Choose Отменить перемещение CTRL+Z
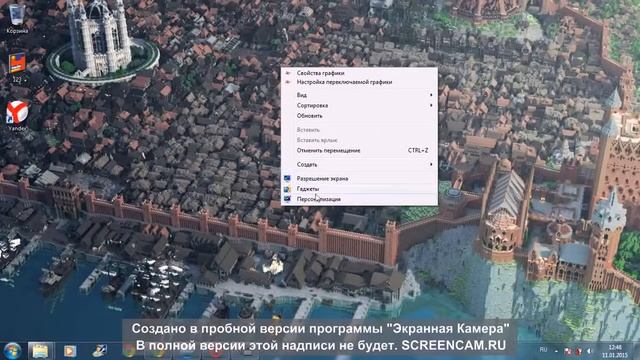The image size is (640, 360). tap(359, 151)
